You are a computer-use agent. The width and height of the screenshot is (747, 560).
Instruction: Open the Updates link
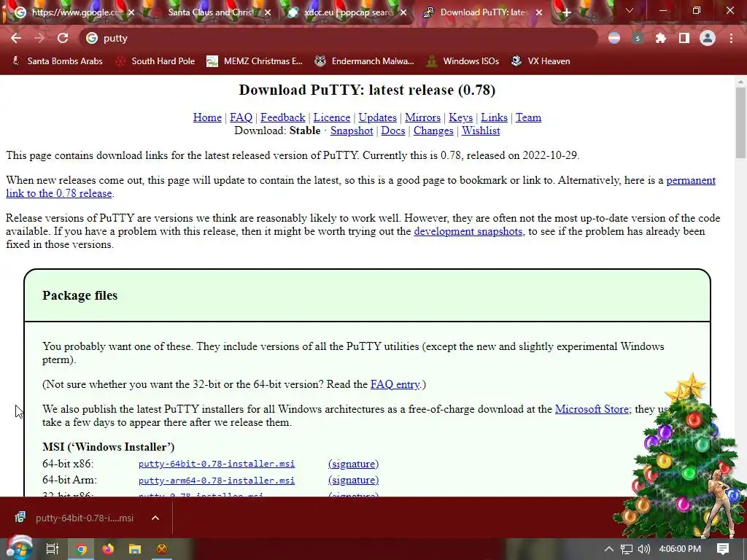click(x=377, y=117)
